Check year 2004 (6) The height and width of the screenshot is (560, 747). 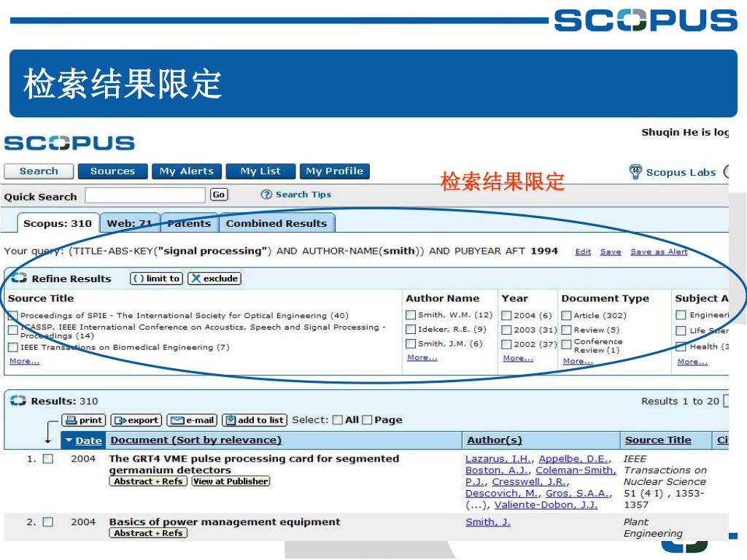pos(507,315)
